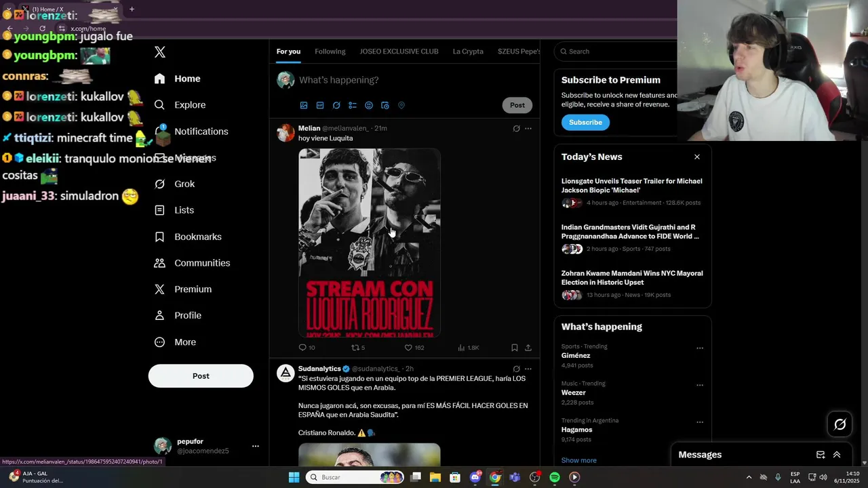The image size is (868, 488).
Task: Open Communities in the sidebar
Action: (193, 263)
